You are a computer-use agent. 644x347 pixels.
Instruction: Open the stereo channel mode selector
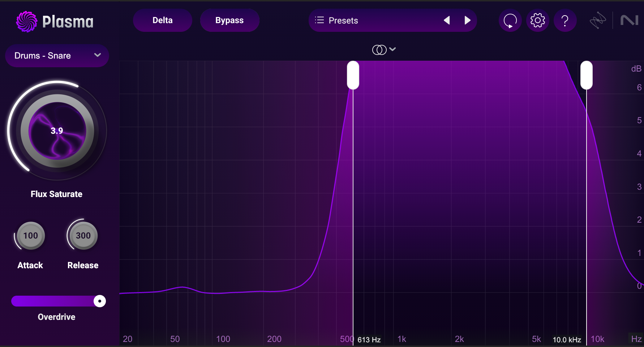pos(384,50)
